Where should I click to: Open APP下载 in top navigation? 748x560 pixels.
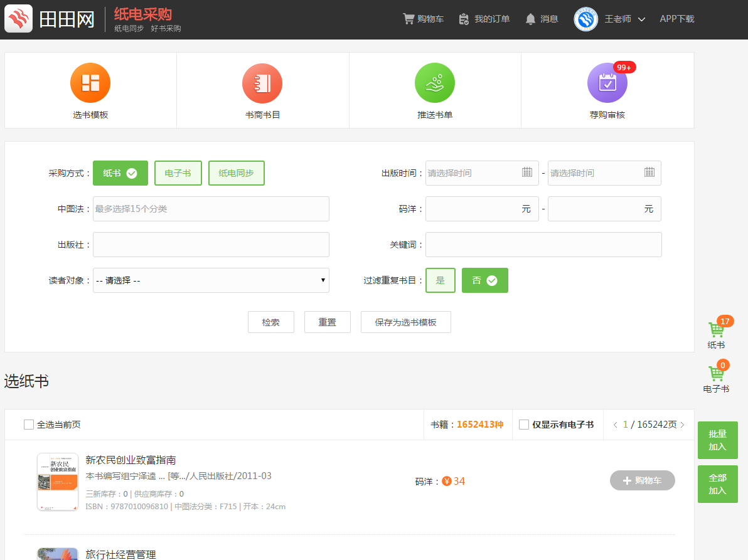(677, 19)
